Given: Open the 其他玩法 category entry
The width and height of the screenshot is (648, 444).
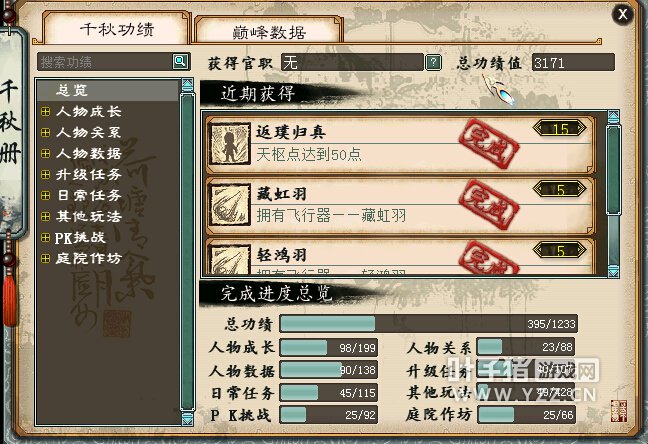Looking at the screenshot, I should [x=88, y=217].
